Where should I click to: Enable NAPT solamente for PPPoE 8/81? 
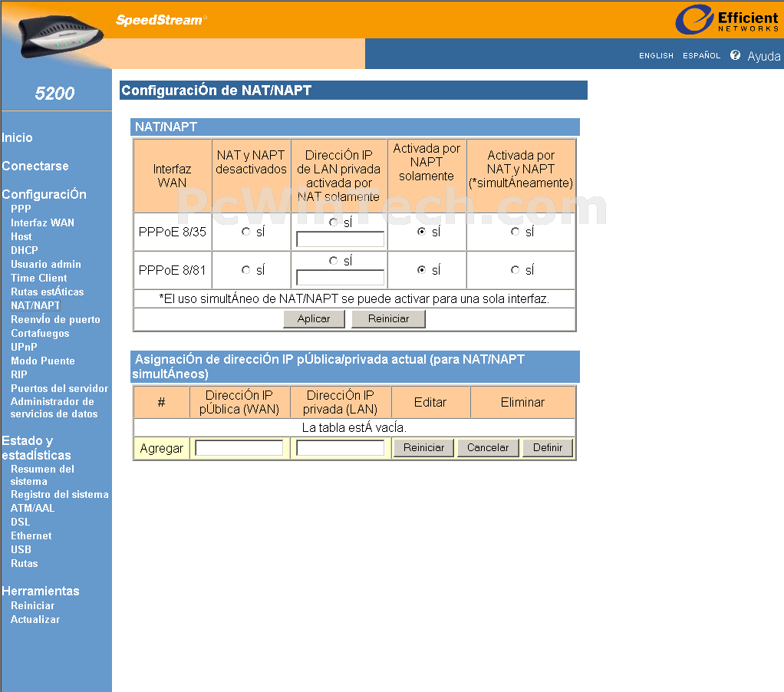coord(421,270)
